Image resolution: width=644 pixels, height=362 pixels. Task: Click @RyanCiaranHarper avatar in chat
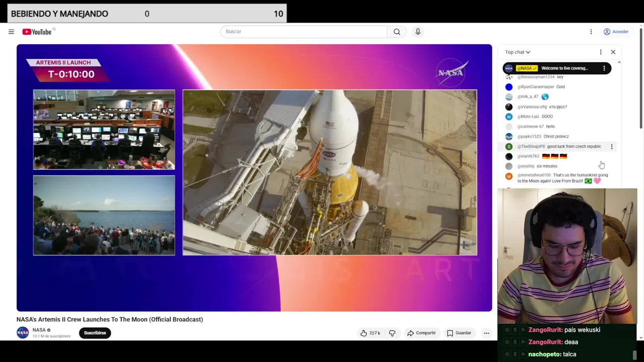[509, 86]
